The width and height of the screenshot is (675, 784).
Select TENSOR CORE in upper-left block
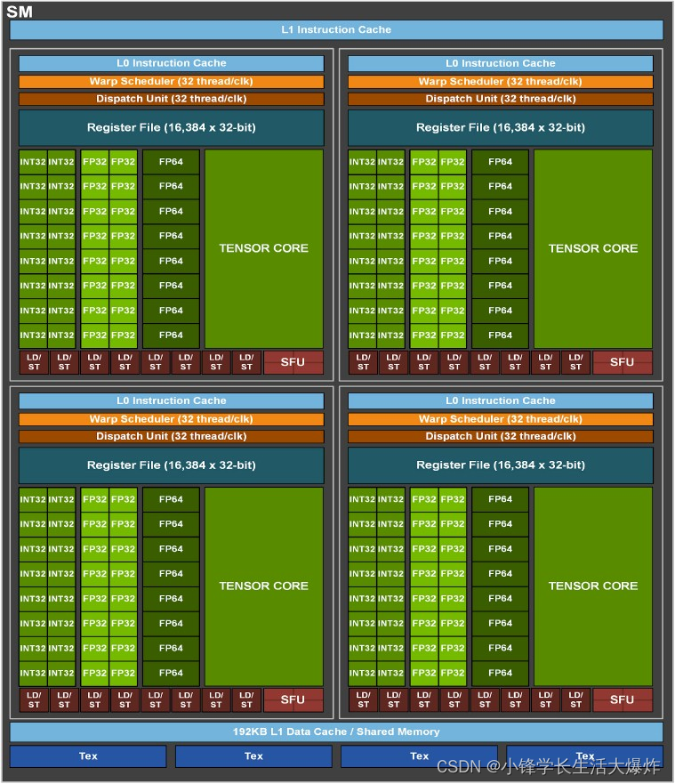point(264,248)
